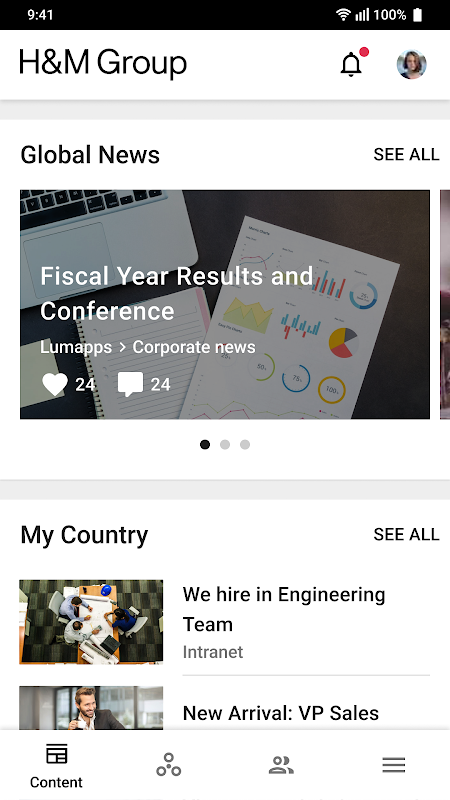Open engineering team meeting thumbnail

click(x=91, y=622)
